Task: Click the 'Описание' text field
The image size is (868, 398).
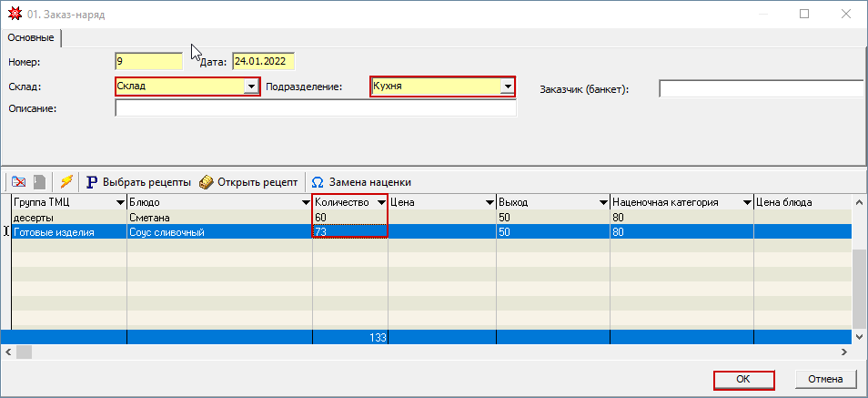Action: coord(315,109)
